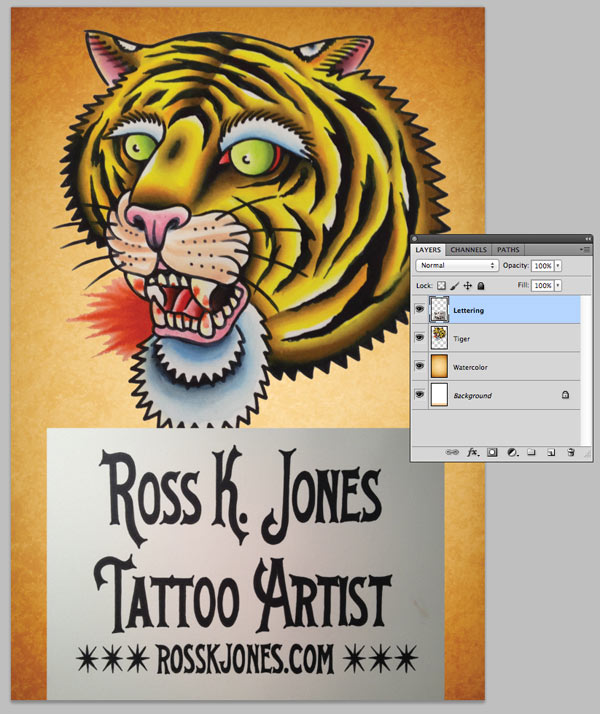The image size is (600, 714).
Task: Toggle visibility of the Tiger layer
Action: (x=419, y=338)
